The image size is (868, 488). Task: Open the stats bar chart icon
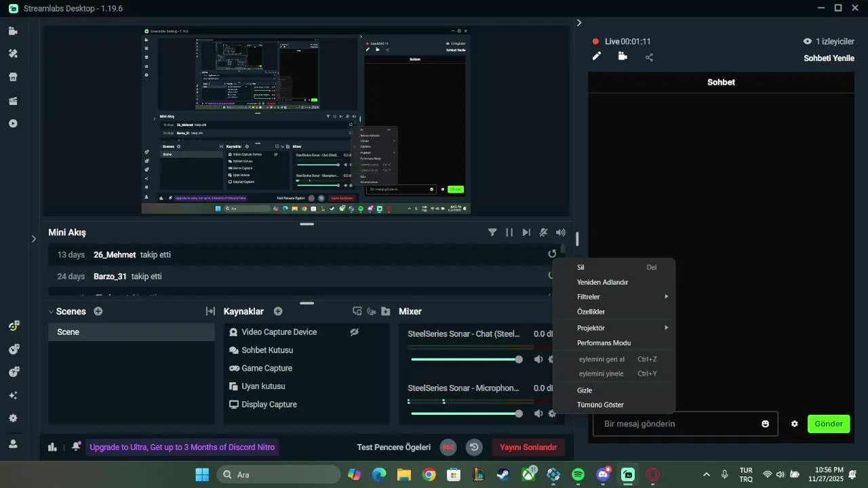coord(52,447)
